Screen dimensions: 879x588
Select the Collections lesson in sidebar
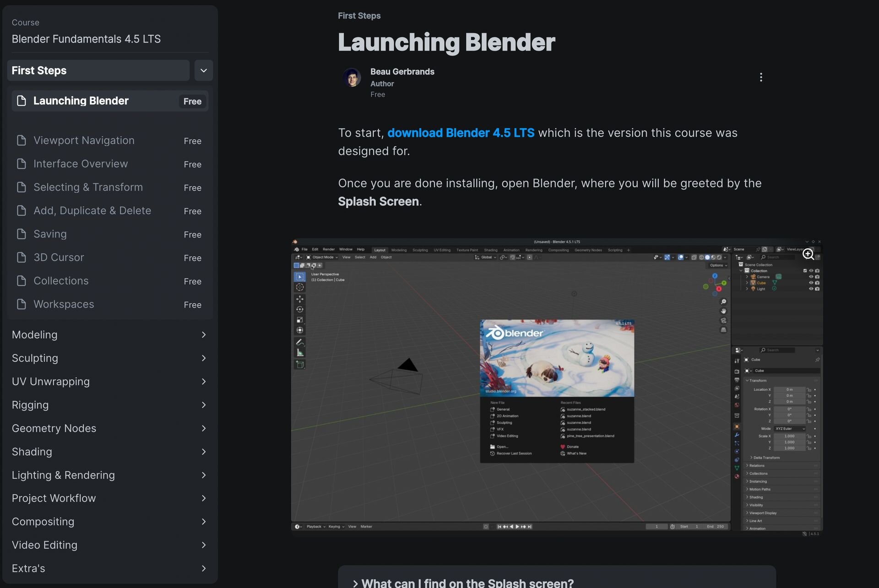coord(61,281)
